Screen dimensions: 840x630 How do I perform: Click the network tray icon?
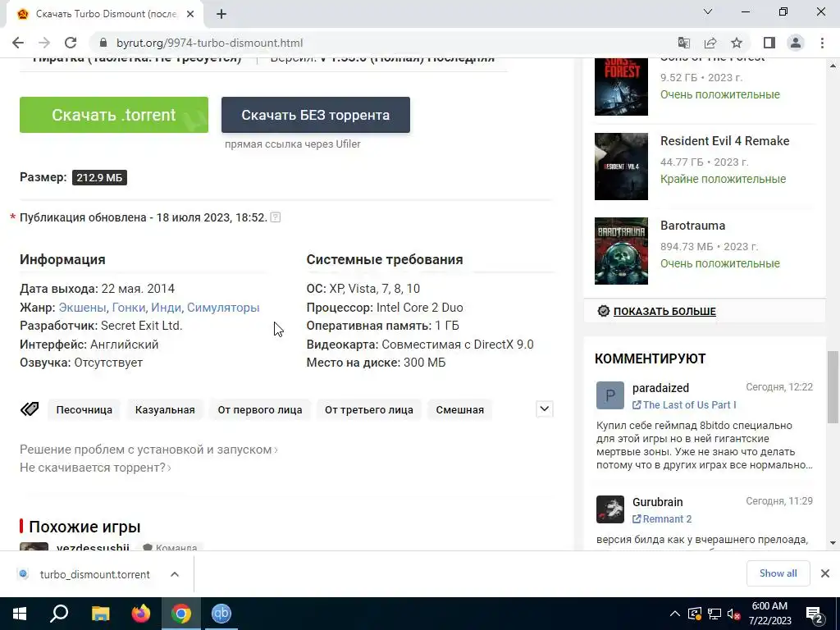click(x=714, y=614)
